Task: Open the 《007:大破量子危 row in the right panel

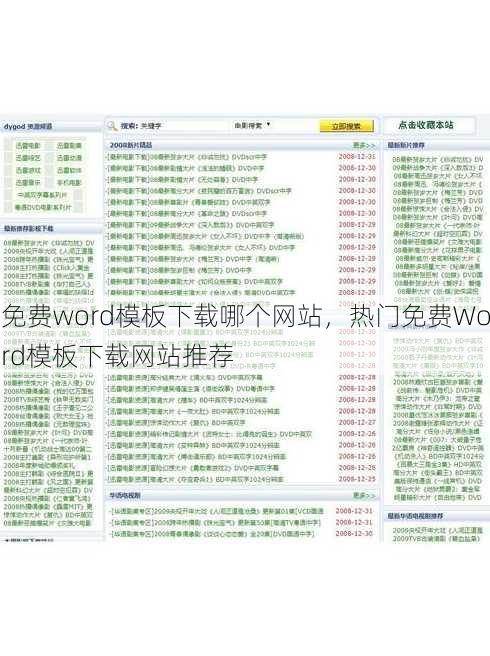Action: (438, 440)
